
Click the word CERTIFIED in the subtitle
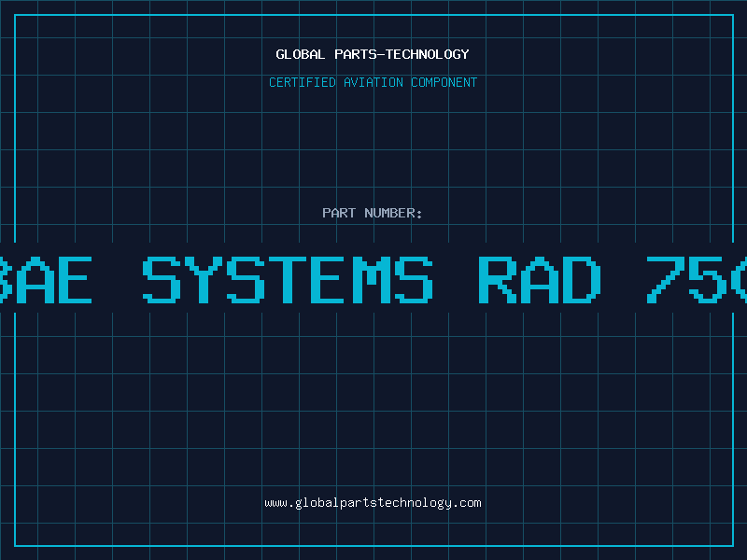[x=301, y=82]
